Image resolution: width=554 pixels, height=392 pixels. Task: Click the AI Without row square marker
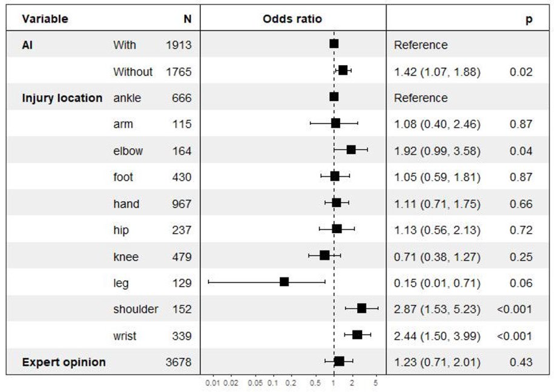coord(343,71)
